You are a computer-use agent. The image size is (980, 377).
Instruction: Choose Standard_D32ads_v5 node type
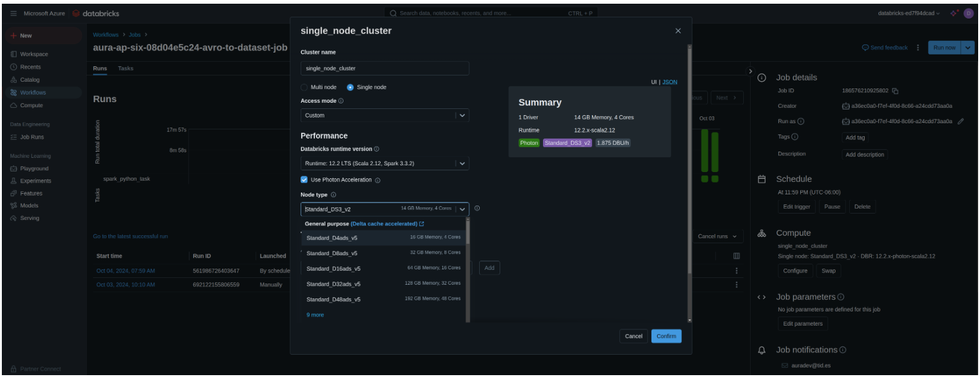(x=383, y=284)
